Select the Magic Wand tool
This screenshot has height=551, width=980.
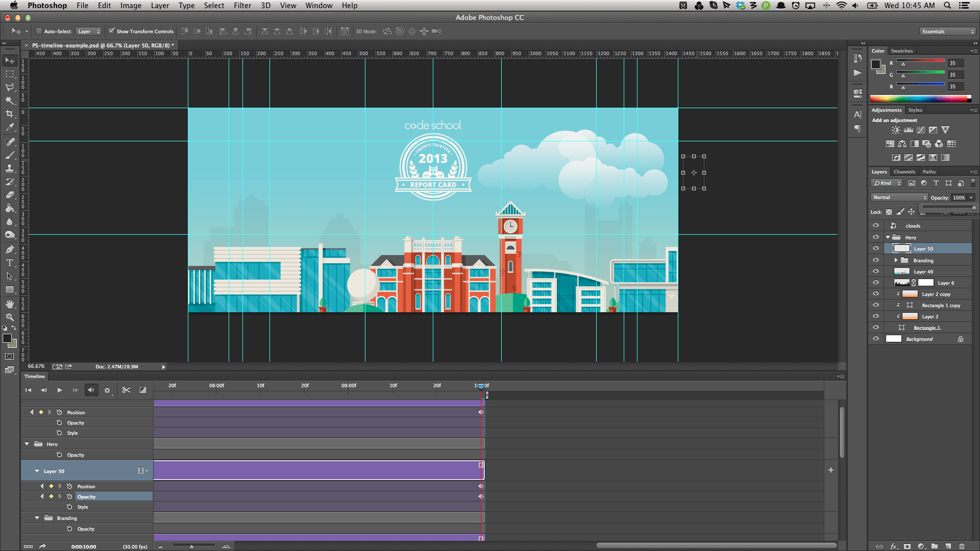tap(10, 101)
